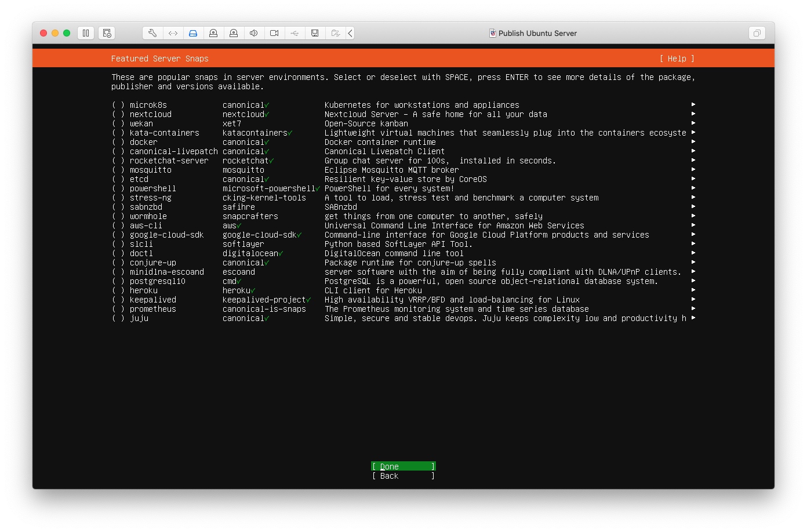Click description 'Open-Source kanban'

click(x=366, y=123)
